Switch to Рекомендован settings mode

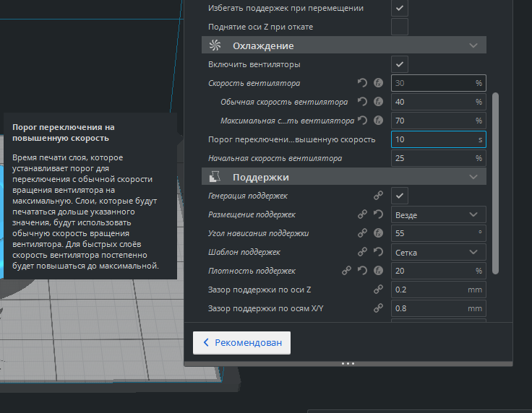coord(241,342)
